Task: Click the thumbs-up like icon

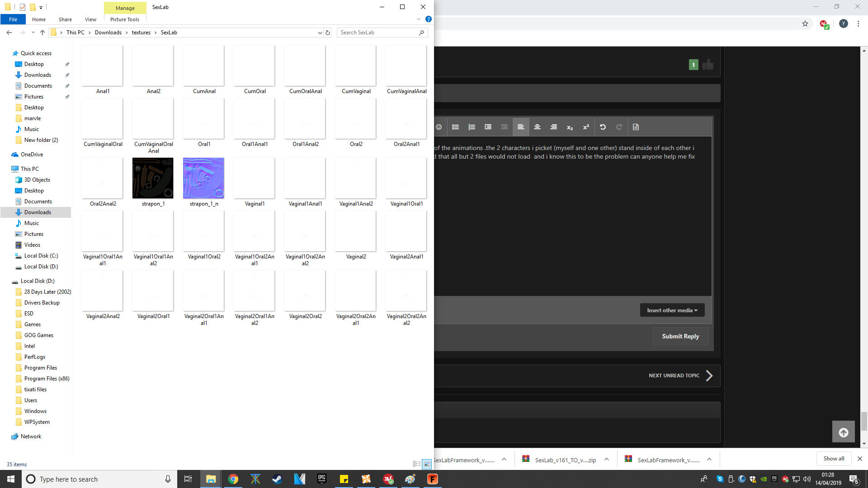Action: (708, 65)
